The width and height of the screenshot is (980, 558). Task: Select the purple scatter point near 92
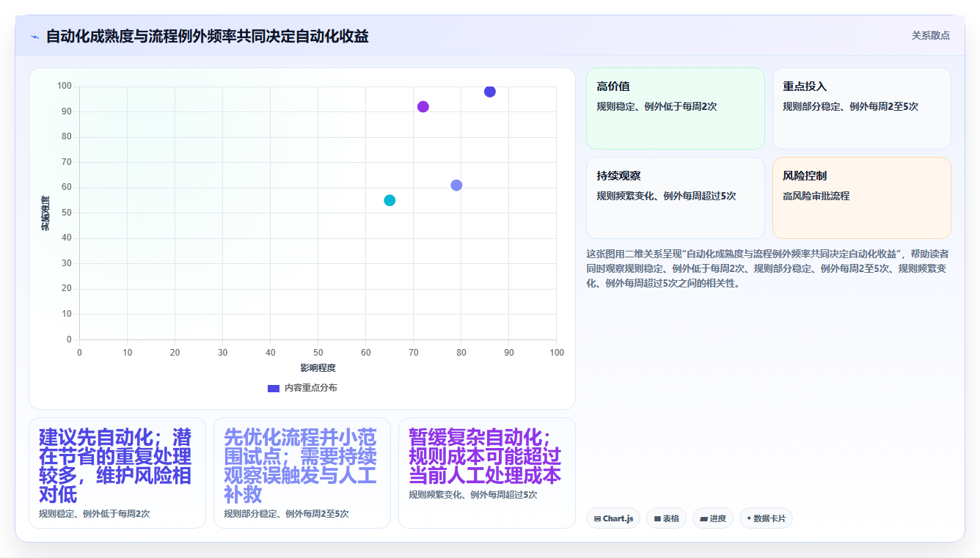(423, 107)
